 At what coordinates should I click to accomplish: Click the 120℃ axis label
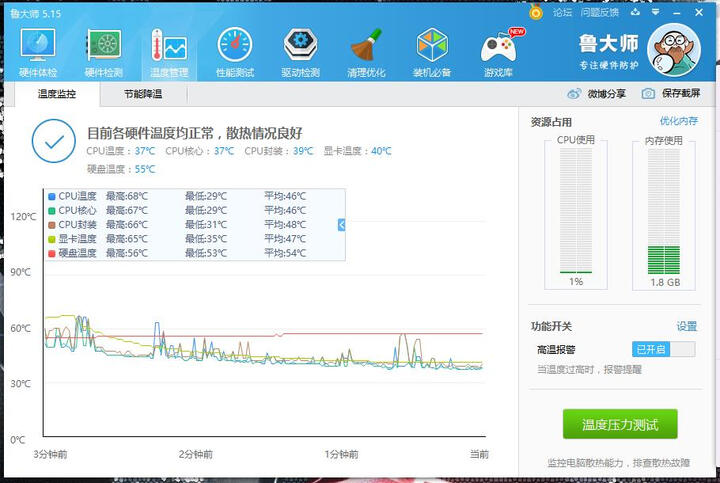pos(23,217)
